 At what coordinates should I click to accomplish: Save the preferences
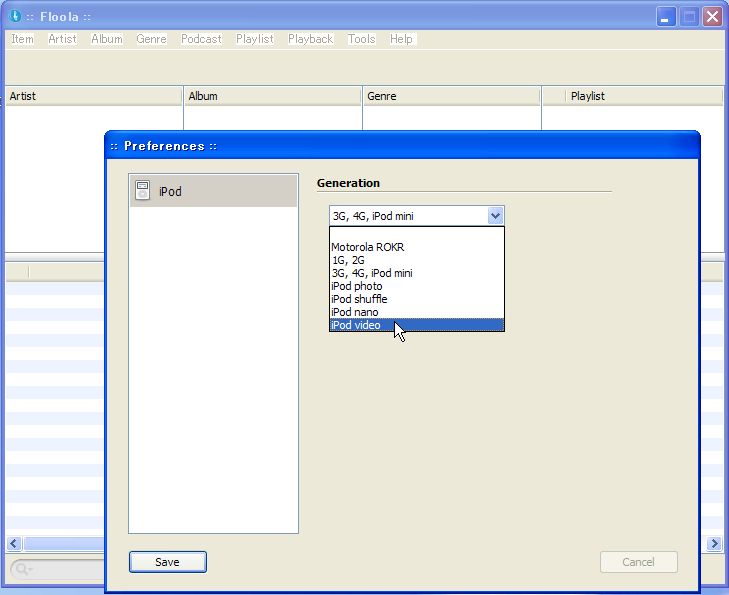[x=167, y=562]
